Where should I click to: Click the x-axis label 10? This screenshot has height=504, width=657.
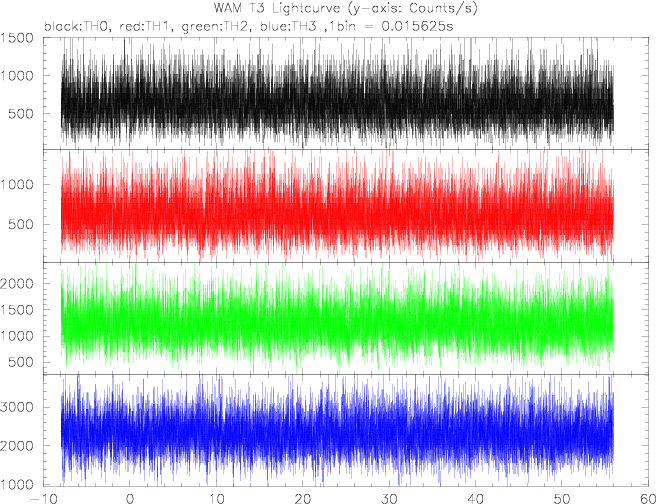click(216, 499)
